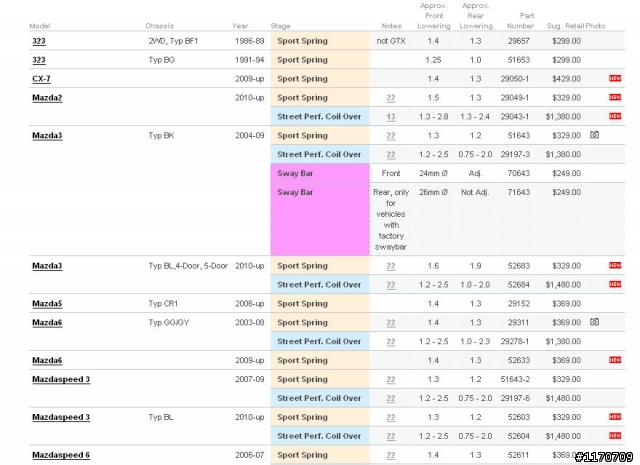640x465 pixels.
Task: Click note 13 on Mazda2 Coil Over row
Action: [391, 117]
